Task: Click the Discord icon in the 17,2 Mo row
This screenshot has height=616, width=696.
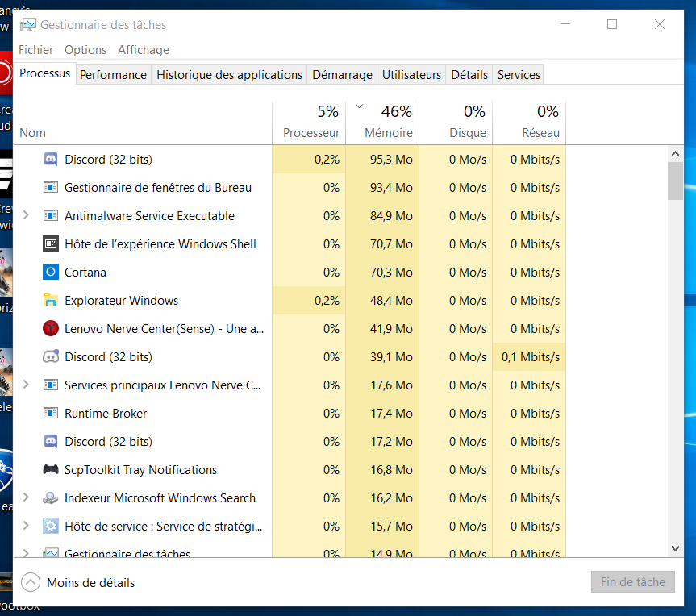Action: click(51, 441)
